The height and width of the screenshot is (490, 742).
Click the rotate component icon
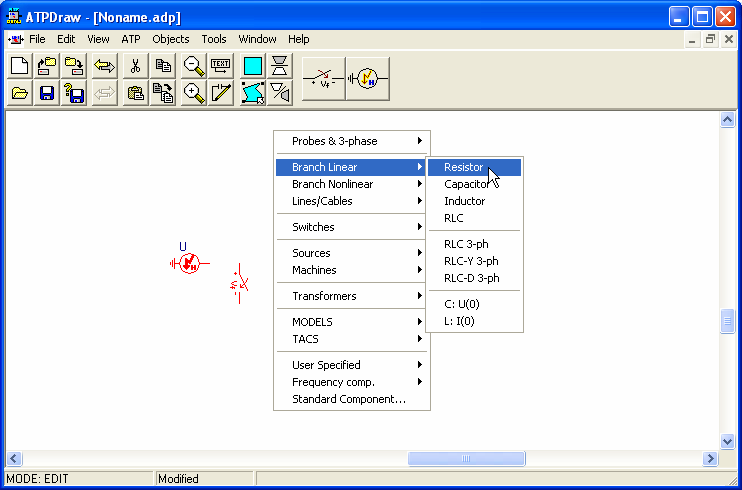[280, 92]
